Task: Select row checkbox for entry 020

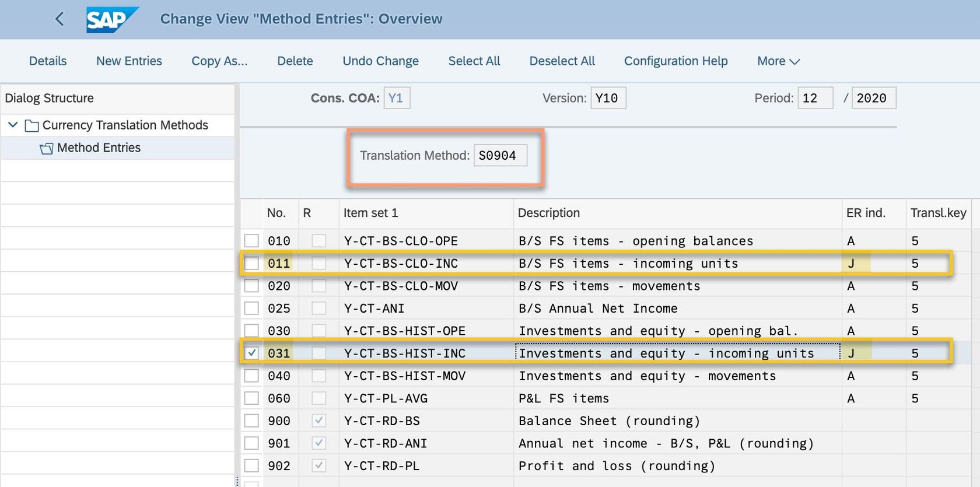Action: tap(251, 286)
